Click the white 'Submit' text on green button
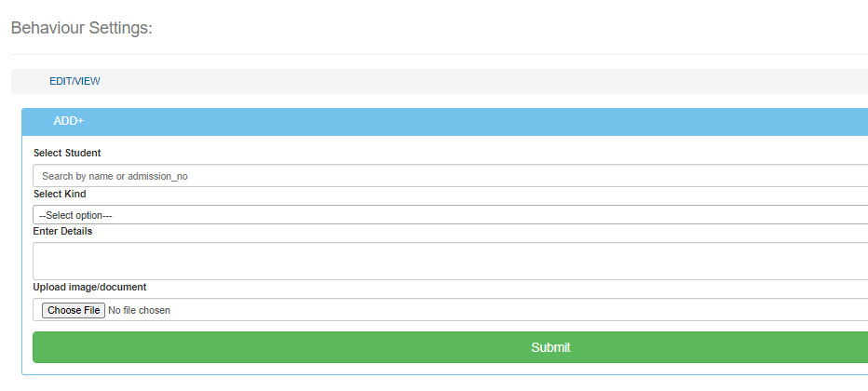Image resolution: width=868 pixels, height=391 pixels. point(550,347)
